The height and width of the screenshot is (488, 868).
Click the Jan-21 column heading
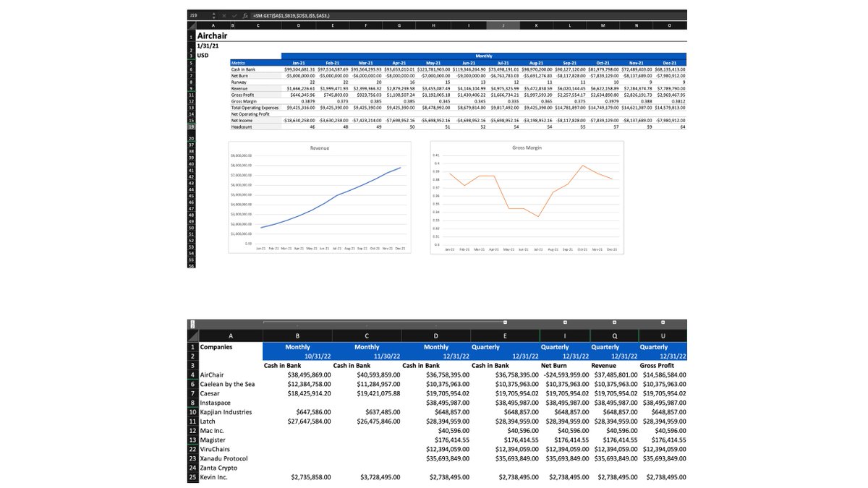tap(300, 62)
